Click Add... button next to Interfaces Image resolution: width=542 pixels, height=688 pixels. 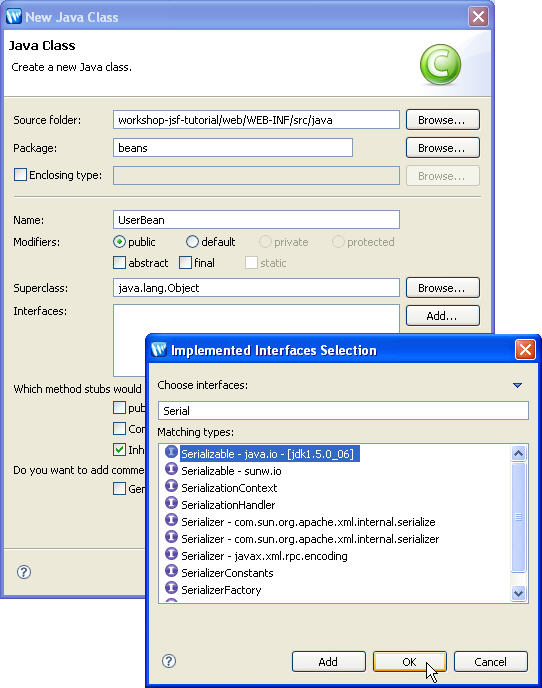click(443, 315)
